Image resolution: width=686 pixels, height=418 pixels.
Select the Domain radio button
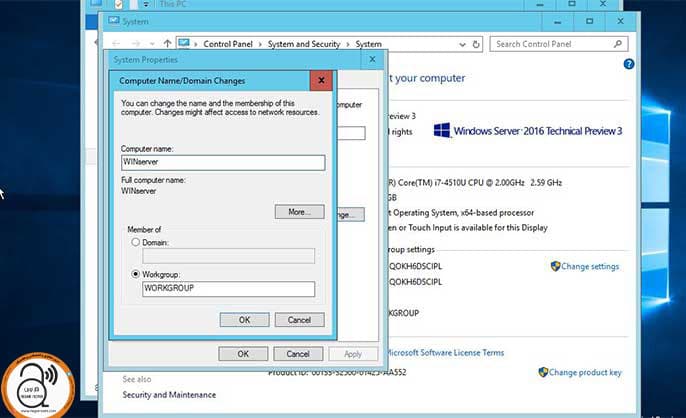point(136,242)
